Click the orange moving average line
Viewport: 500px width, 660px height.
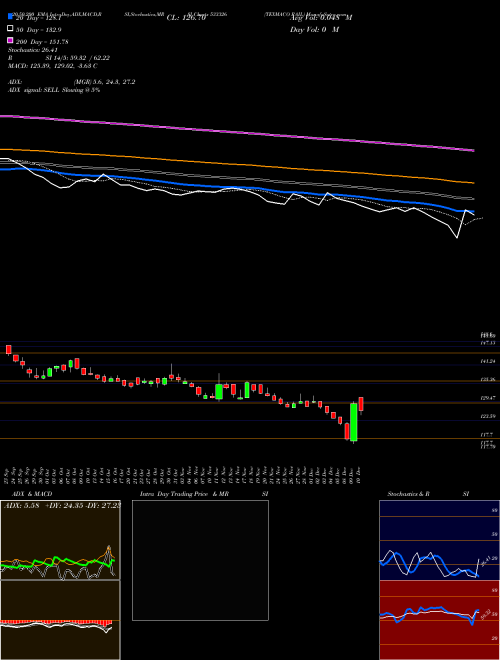(237, 165)
